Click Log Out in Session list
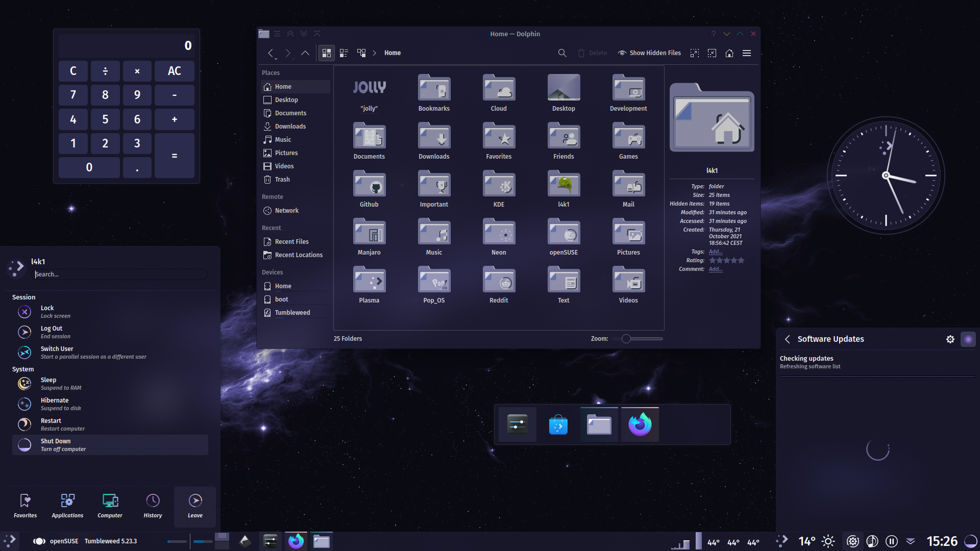Screen dimensions: 980x551 (110, 332)
